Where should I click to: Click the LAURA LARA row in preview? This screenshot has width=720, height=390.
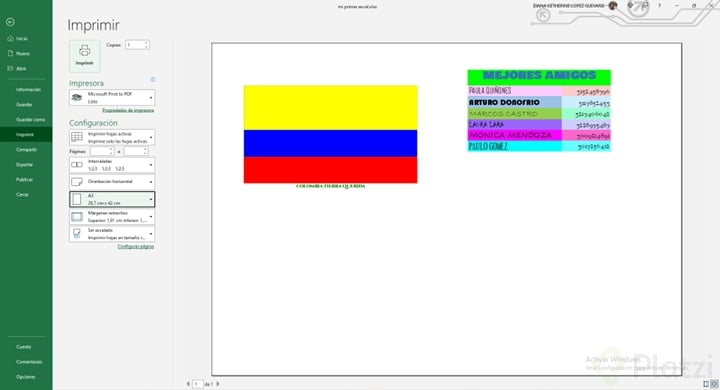coord(539,124)
